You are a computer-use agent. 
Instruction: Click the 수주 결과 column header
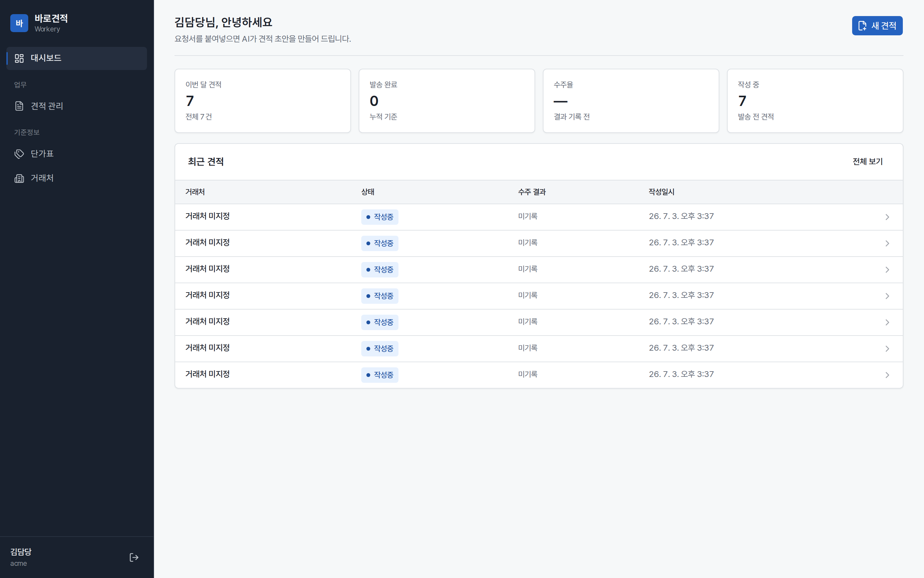[532, 192]
